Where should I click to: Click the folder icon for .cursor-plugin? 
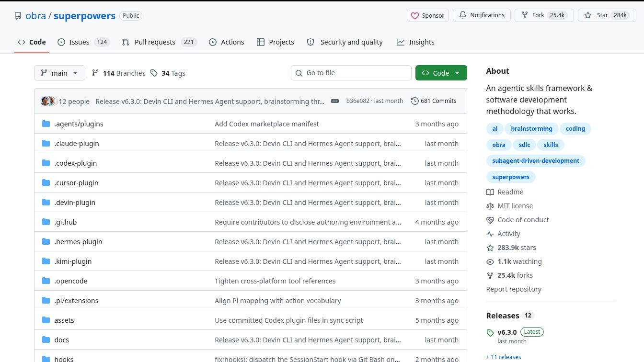[46, 183]
